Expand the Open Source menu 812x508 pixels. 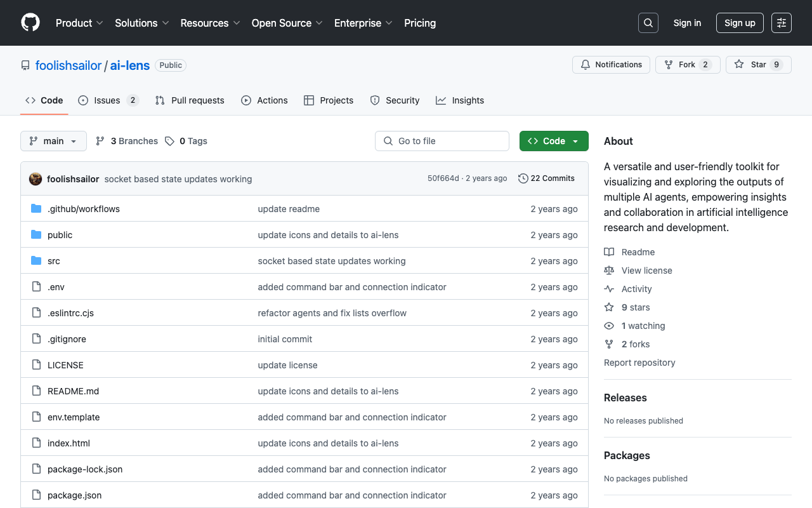pos(287,23)
